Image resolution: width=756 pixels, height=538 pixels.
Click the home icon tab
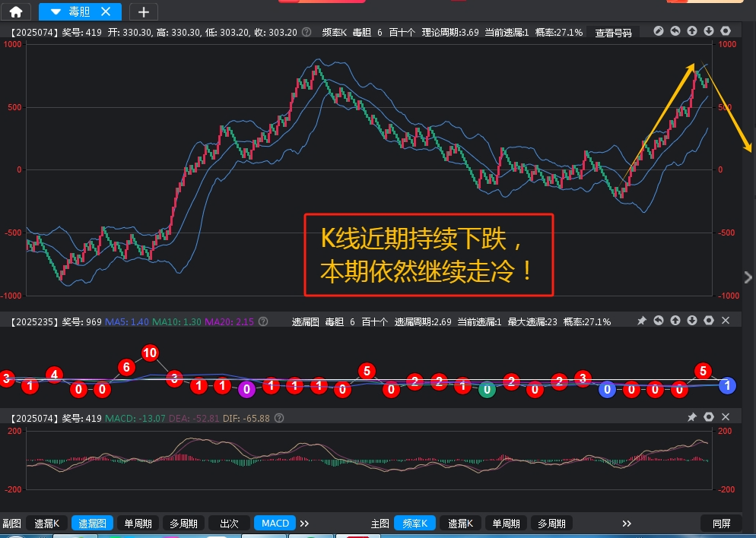15,11
